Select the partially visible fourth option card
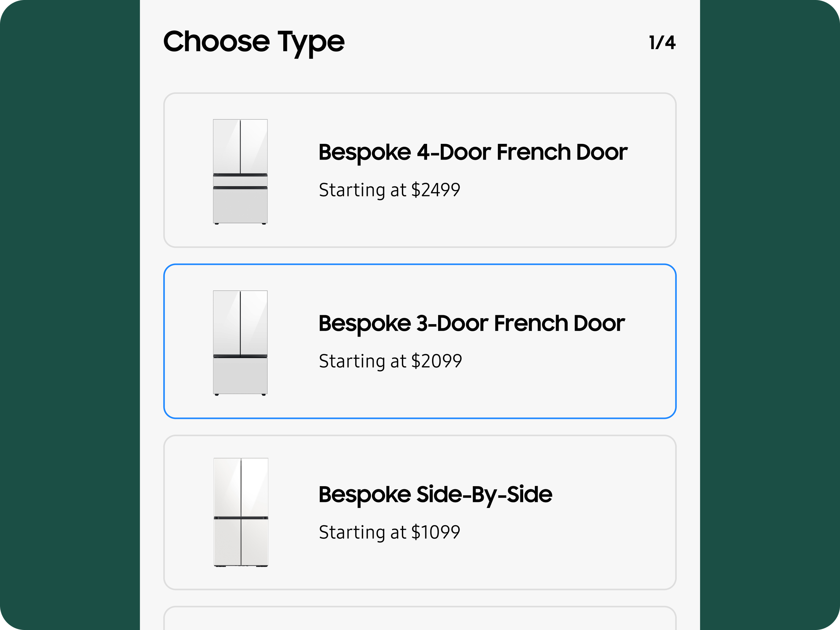This screenshot has height=630, width=840. pos(420,618)
